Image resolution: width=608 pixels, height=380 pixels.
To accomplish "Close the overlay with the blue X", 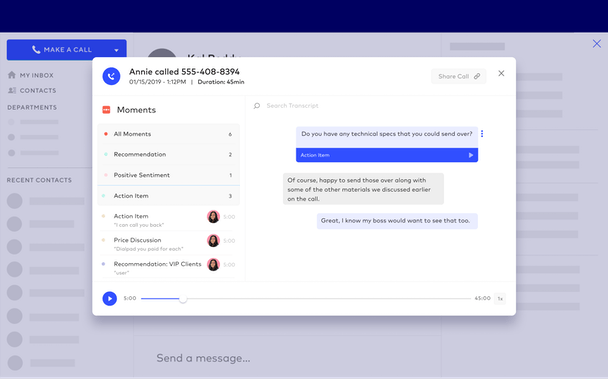I will (597, 43).
